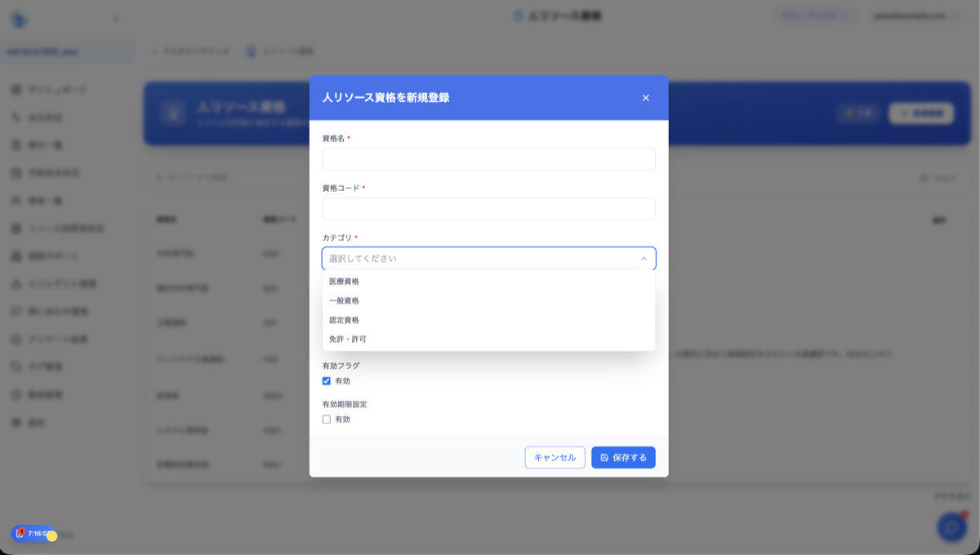980x555 pixels.
Task: Click the 保存する save button
Action: (623, 457)
